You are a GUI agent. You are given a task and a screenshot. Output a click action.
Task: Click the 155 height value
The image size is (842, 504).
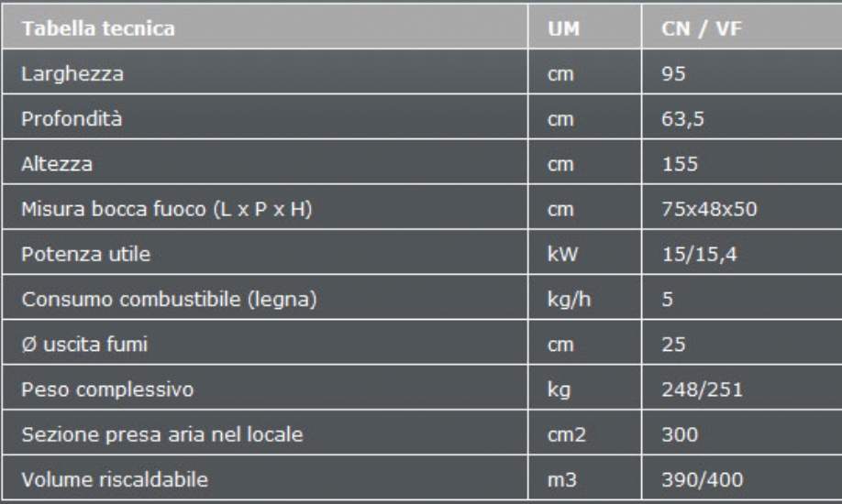pyautogui.click(x=680, y=164)
